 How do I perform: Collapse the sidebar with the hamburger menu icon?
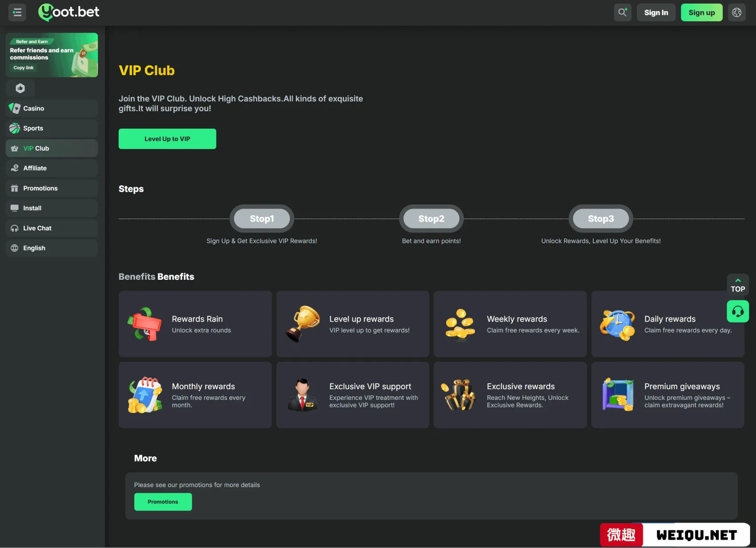click(x=17, y=12)
